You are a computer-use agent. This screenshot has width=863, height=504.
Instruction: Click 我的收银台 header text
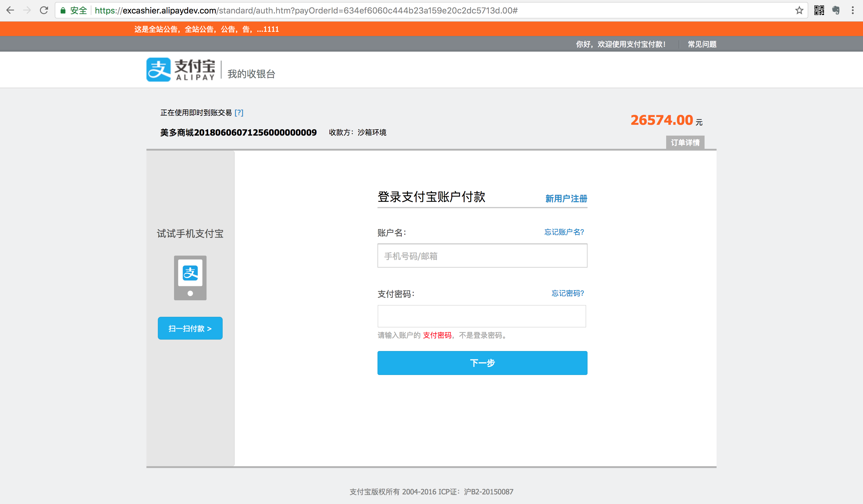click(251, 74)
